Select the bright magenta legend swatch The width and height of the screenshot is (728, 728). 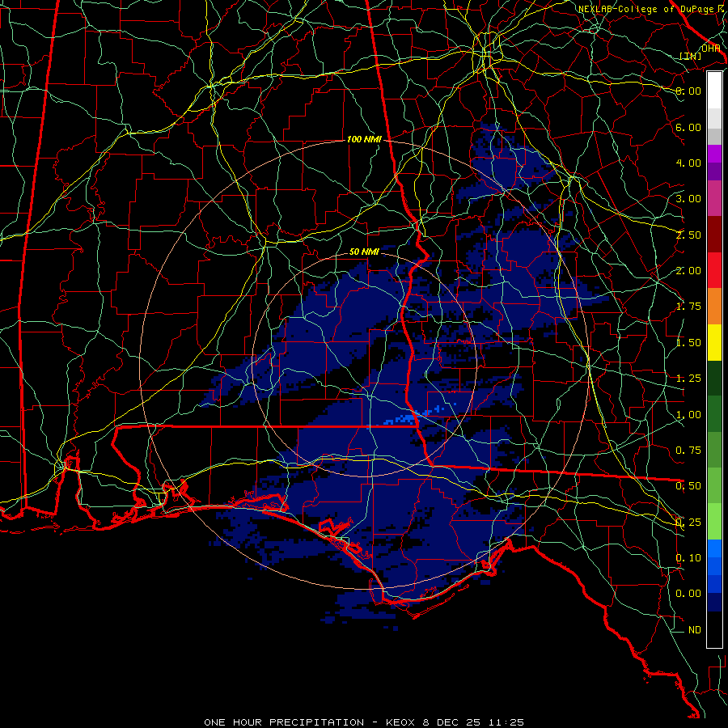click(714, 154)
